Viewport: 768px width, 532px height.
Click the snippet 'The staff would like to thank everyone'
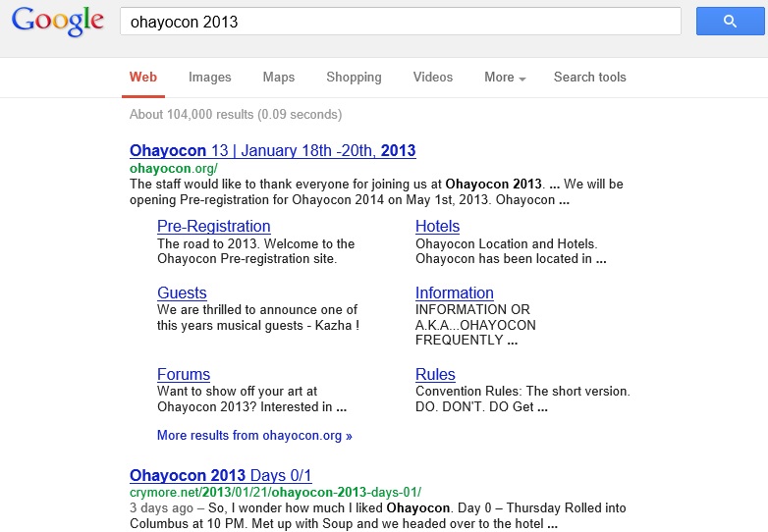tap(376, 191)
